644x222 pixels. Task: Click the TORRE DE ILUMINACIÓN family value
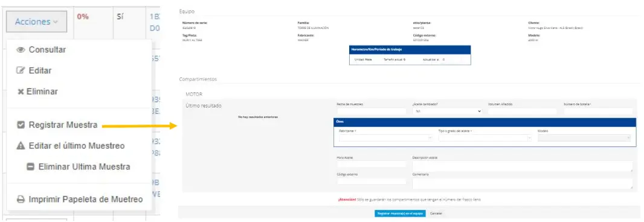[313, 28]
